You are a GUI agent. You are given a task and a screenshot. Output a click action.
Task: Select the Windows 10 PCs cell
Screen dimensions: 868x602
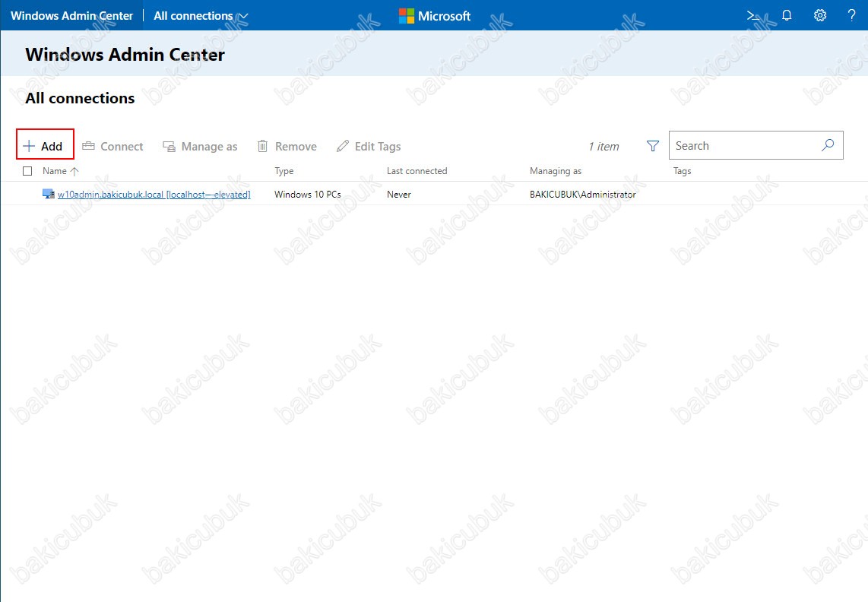307,195
